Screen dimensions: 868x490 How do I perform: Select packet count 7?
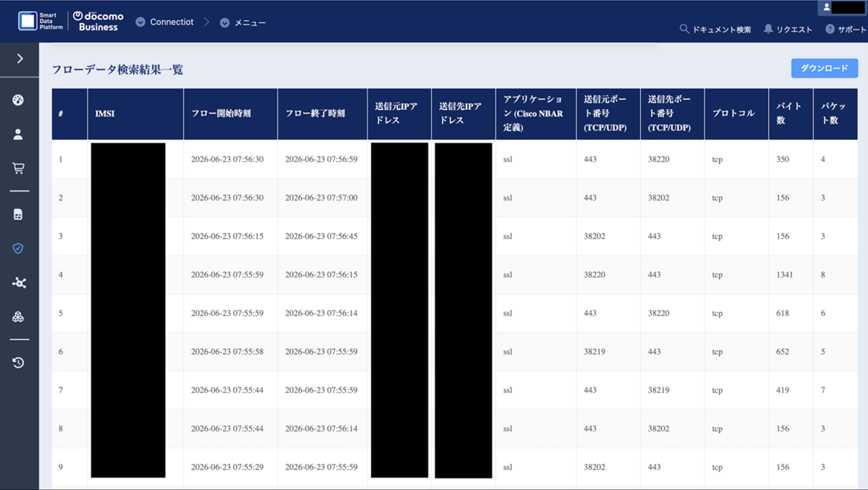823,390
